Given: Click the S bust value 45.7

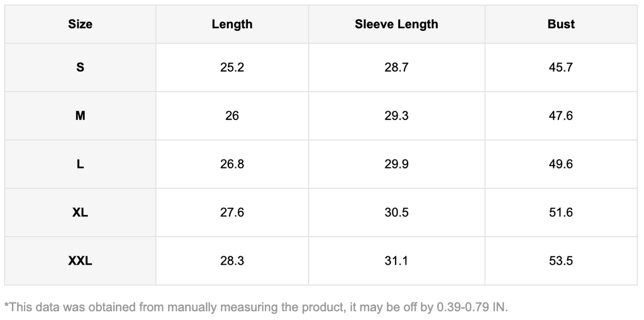Looking at the screenshot, I should tap(561, 67).
